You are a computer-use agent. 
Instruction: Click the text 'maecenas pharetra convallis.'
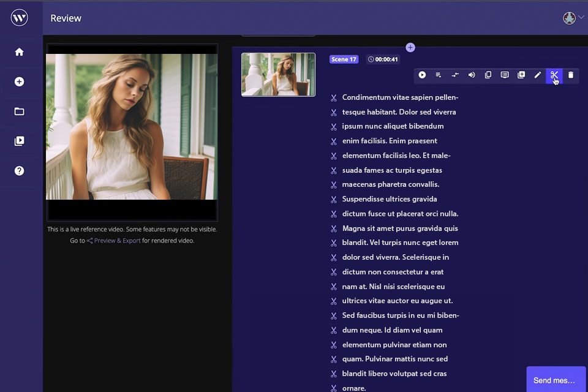pyautogui.click(x=390, y=184)
